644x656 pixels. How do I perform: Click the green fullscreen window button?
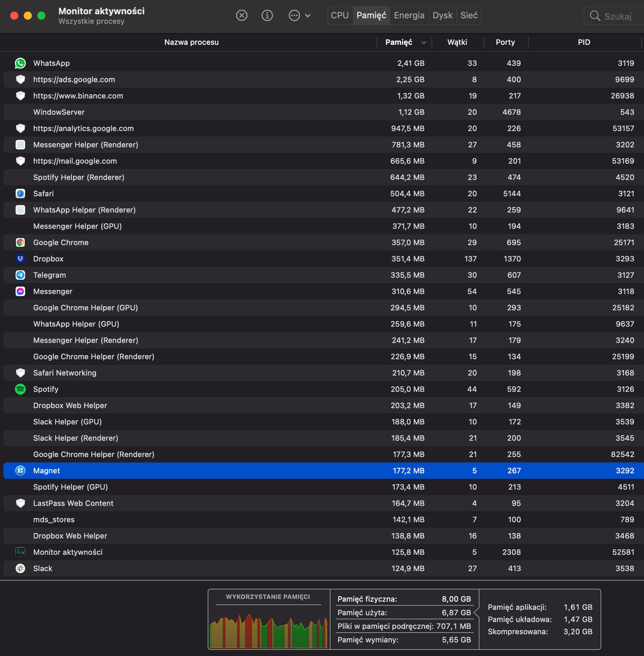(x=41, y=16)
